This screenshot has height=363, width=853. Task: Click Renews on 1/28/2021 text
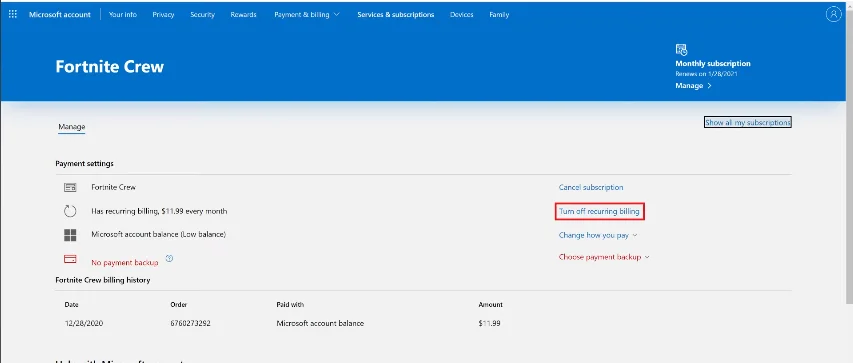(707, 73)
